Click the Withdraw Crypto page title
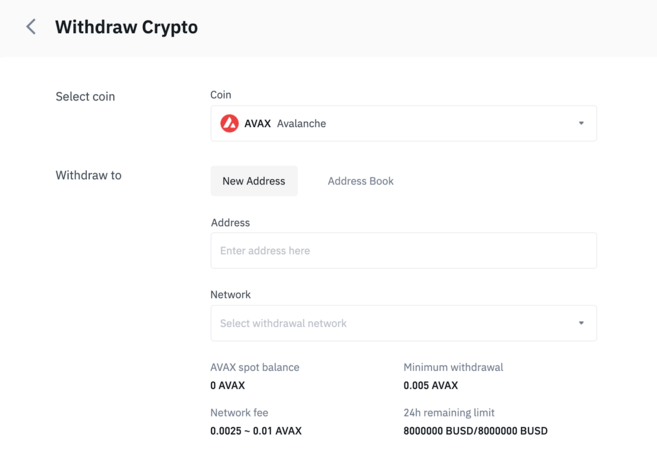Image resolution: width=657 pixels, height=464 pixels. [x=126, y=27]
